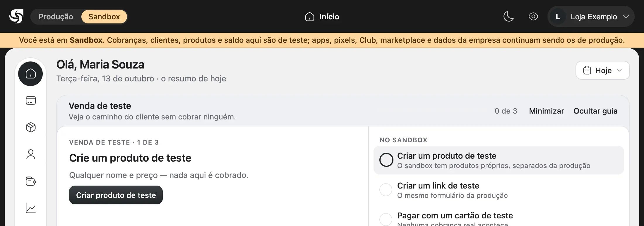The height and width of the screenshot is (226, 644).
Task: Select 'Pagar com um cartão de teste' step title
Action: coord(455,215)
